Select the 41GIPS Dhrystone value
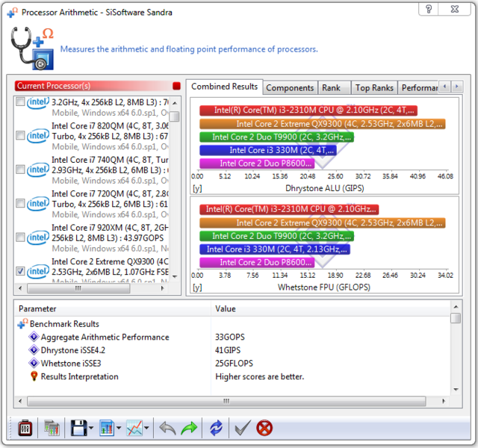Image resolution: width=478 pixels, height=448 pixels. [x=228, y=350]
